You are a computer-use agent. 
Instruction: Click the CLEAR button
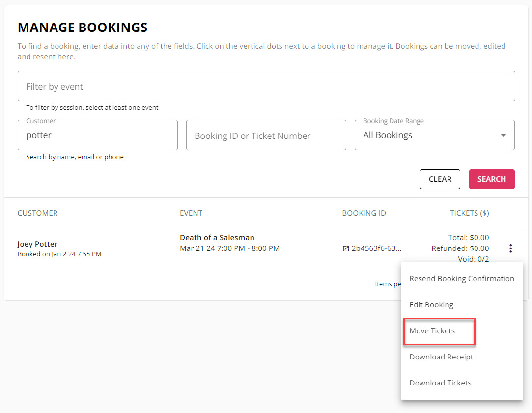(440, 179)
